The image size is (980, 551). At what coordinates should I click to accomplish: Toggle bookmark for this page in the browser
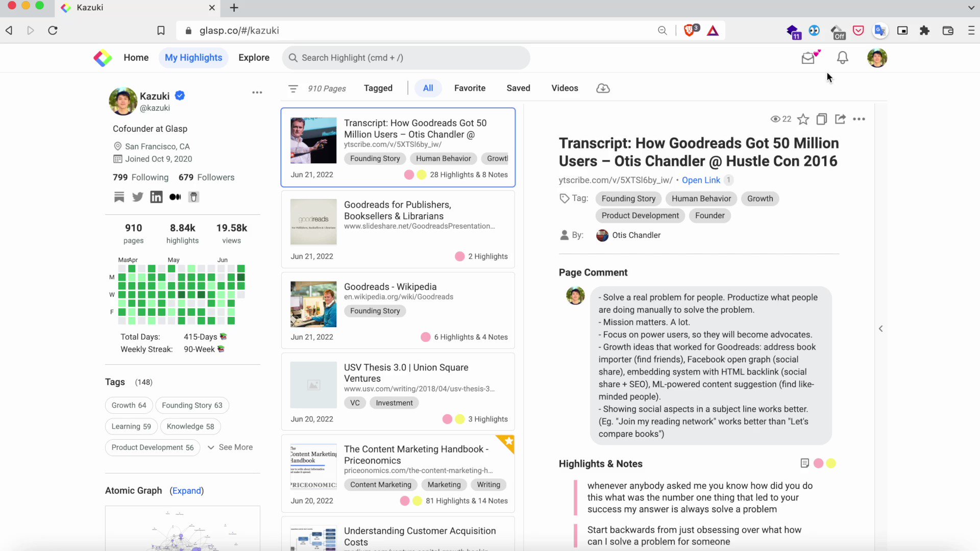161,31
